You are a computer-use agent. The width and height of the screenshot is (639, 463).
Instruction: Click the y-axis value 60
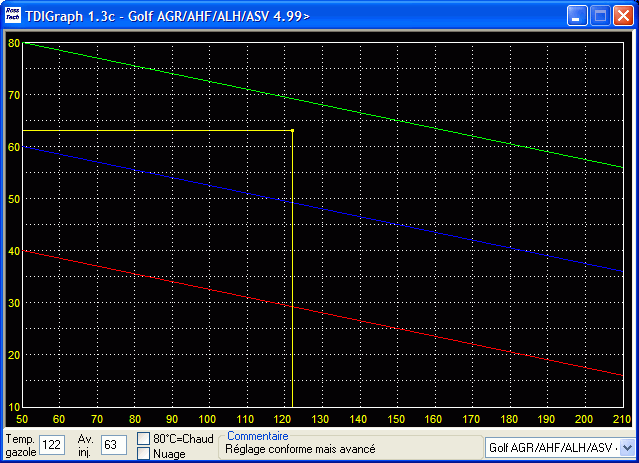click(x=14, y=147)
